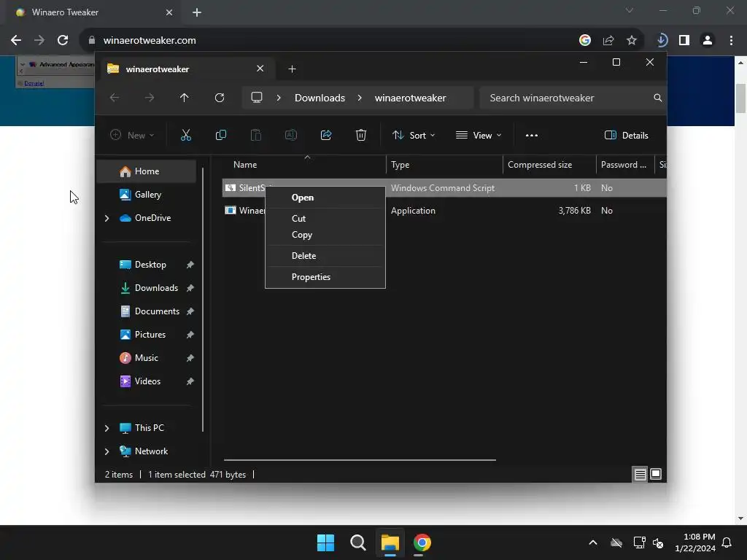Open Chrome downloads icon in toolbar
This screenshot has width=747, height=560.
pos(662,41)
